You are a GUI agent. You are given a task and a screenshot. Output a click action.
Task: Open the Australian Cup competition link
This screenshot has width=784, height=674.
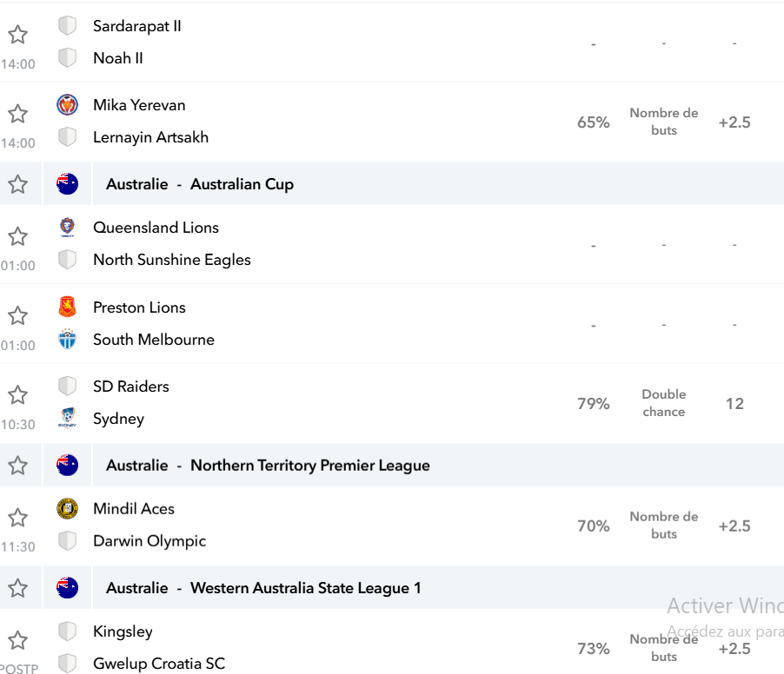242,184
